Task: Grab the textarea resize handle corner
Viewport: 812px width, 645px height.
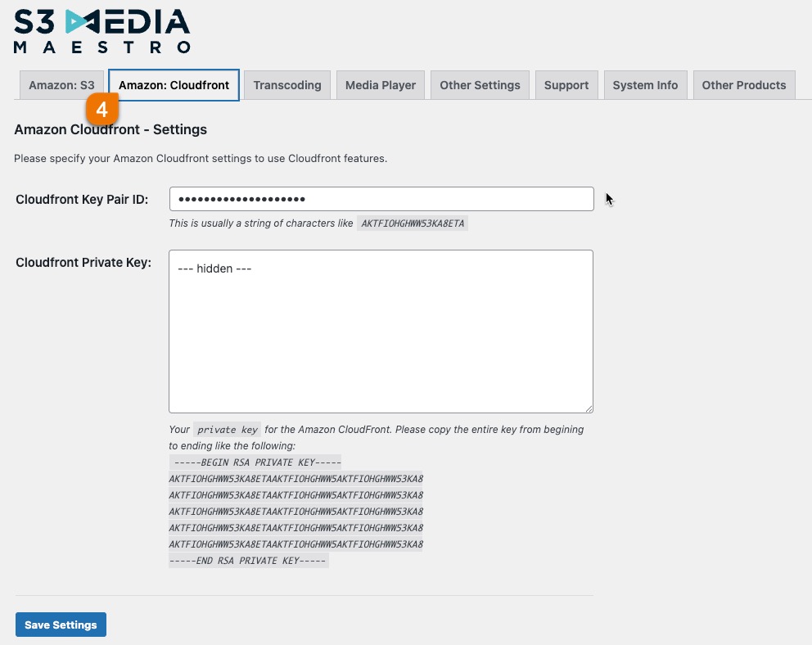Action: 589,408
